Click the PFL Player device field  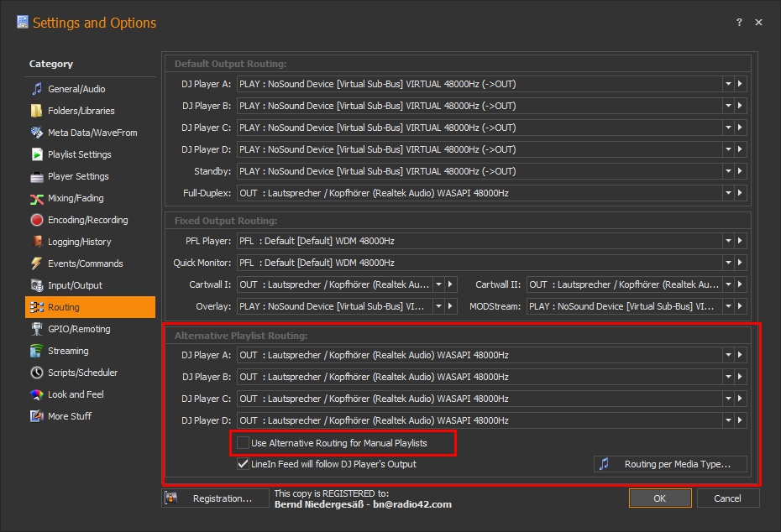tap(480, 240)
